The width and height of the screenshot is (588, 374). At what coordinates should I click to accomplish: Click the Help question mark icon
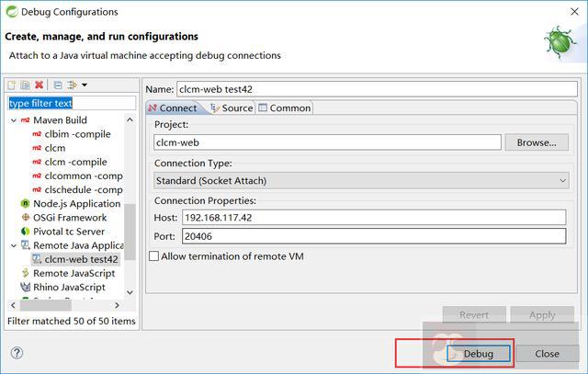pos(16,353)
